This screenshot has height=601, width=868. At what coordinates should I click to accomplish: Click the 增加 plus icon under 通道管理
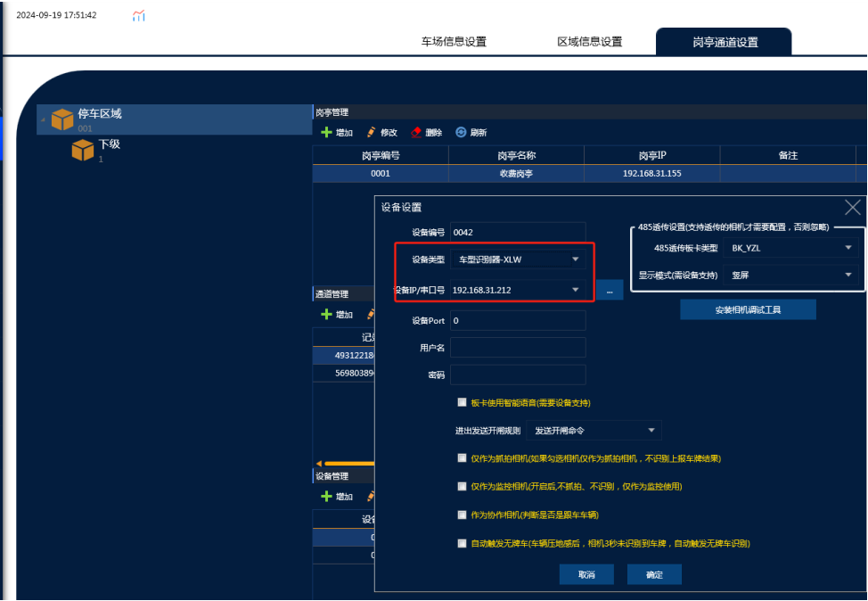326,314
